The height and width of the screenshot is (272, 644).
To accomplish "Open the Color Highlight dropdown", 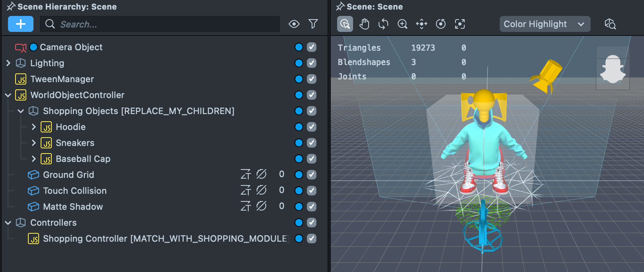I will [x=545, y=24].
